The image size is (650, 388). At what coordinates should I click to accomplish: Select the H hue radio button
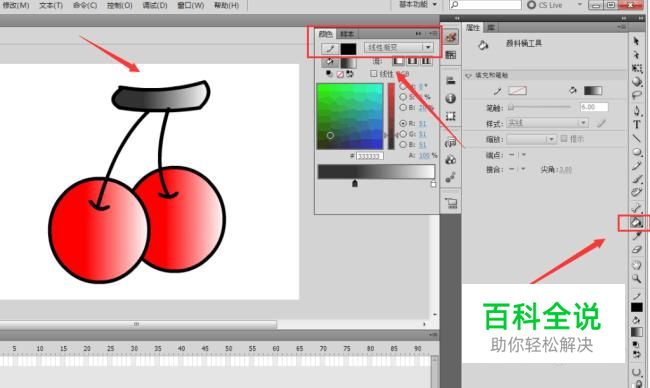coord(403,87)
